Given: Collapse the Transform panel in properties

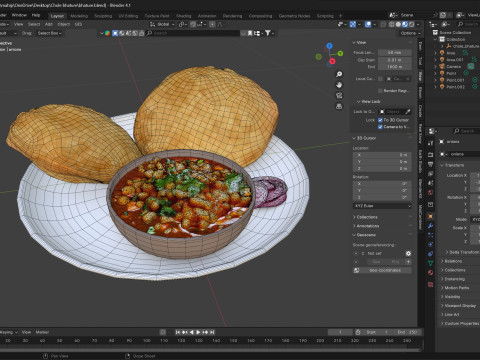Looking at the screenshot, I should pos(452,165).
